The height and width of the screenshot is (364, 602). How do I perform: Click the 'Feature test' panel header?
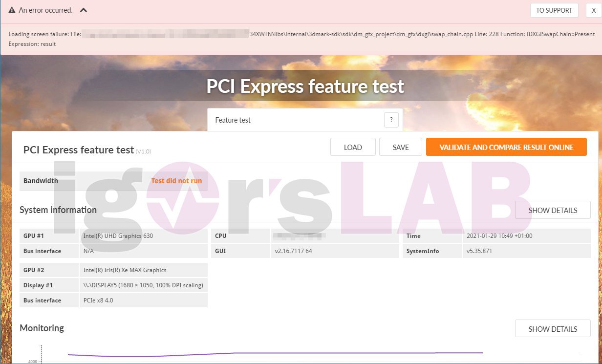[x=305, y=120]
